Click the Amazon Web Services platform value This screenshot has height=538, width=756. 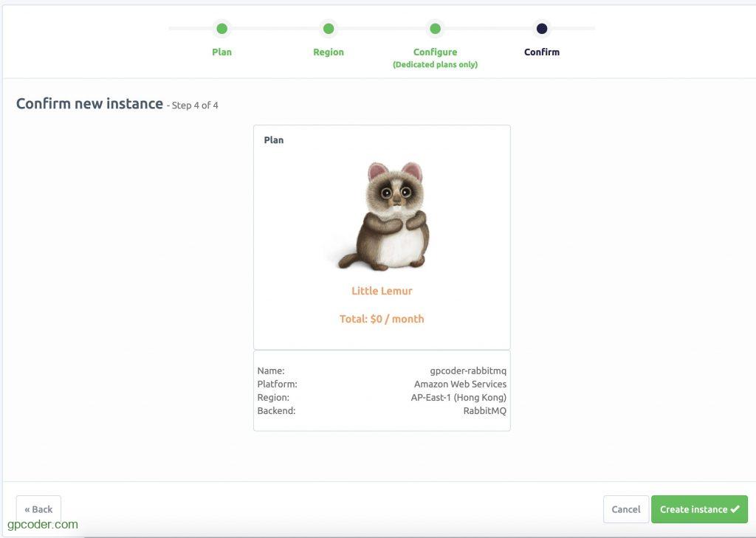tap(460, 384)
